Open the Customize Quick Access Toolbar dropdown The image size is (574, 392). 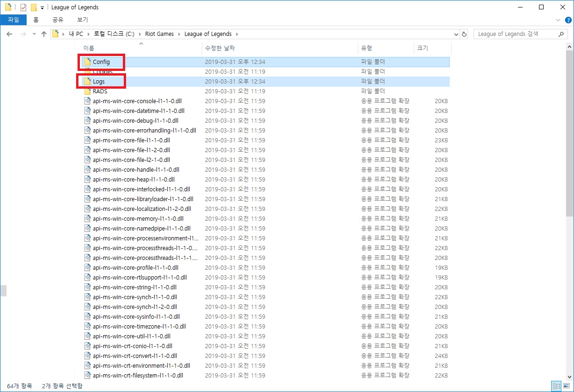coord(42,8)
